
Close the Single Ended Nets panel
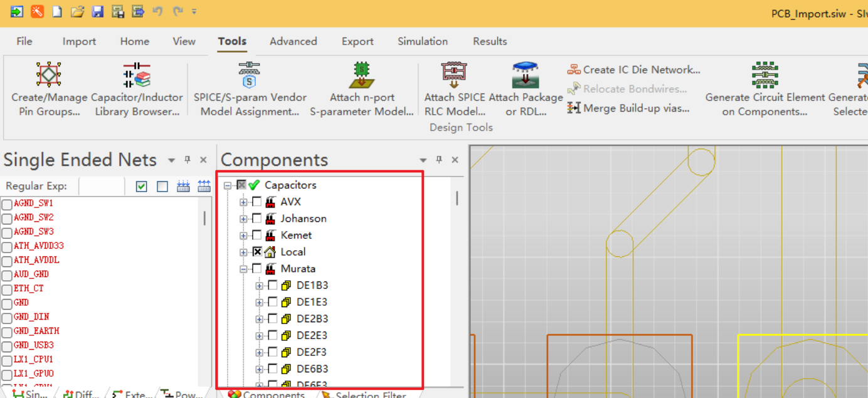point(203,160)
